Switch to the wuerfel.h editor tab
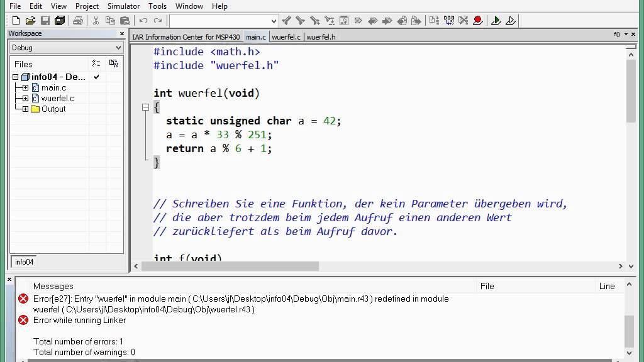644x362 pixels. tap(321, 37)
